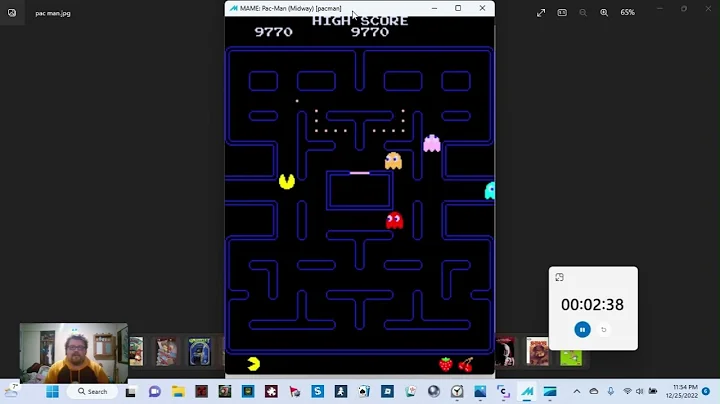Maximize the MAME Pac-Man window
Screen dimensions: 720x404
pyautogui.click(x=458, y=8)
